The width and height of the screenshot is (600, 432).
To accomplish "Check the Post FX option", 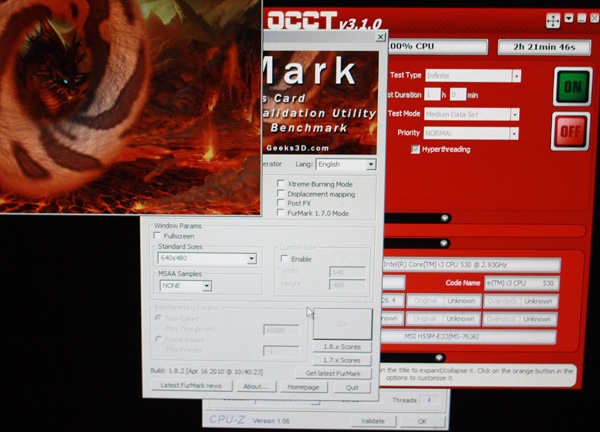I will pyautogui.click(x=281, y=203).
